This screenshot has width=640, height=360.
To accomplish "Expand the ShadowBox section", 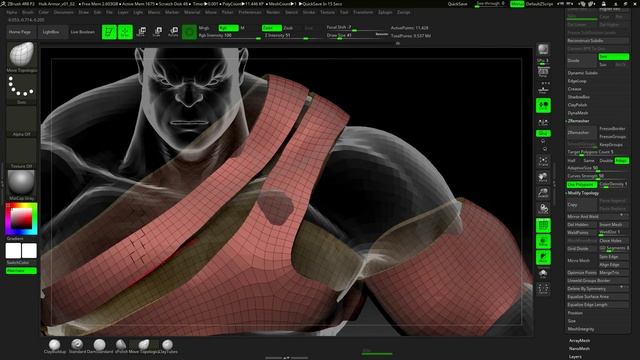I will tap(578, 97).
